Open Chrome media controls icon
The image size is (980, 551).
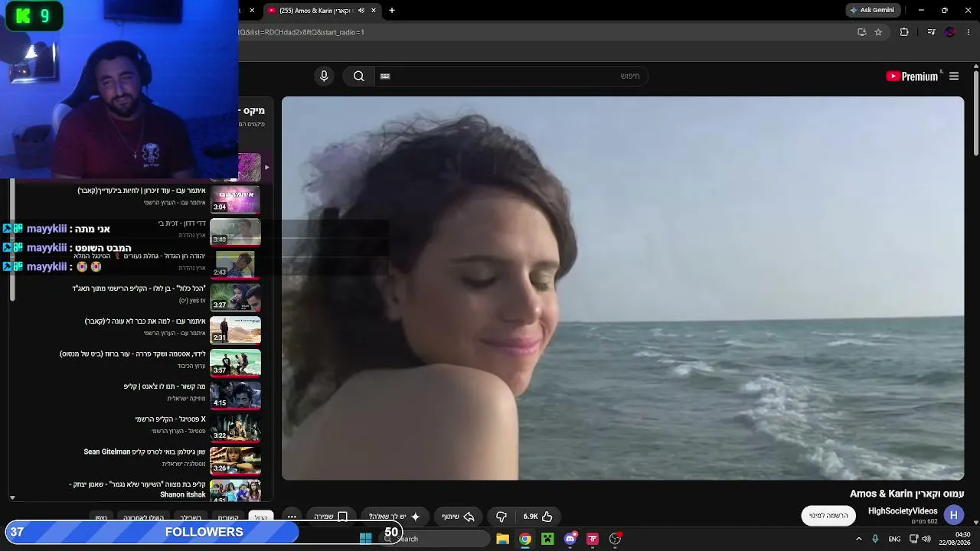(x=931, y=32)
